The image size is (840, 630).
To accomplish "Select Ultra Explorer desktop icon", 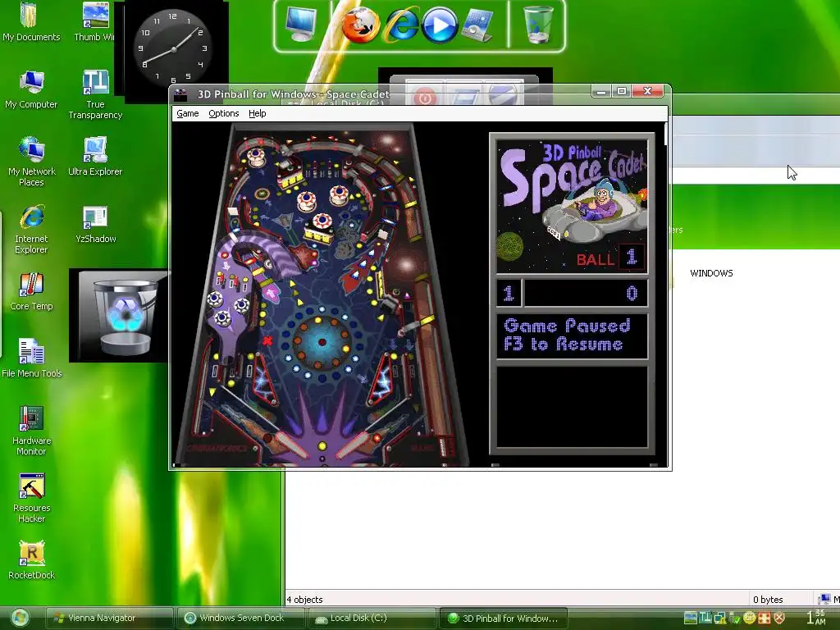I will 95,157.
